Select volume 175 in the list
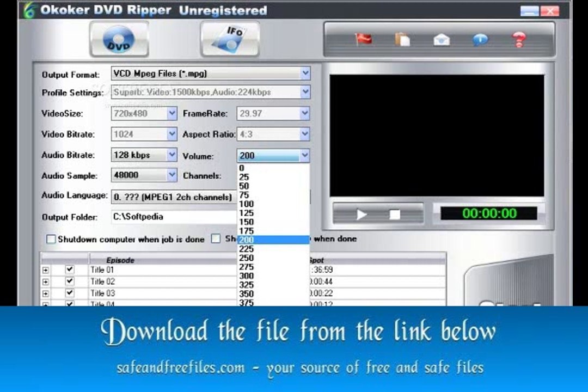588x392 pixels. pyautogui.click(x=273, y=231)
